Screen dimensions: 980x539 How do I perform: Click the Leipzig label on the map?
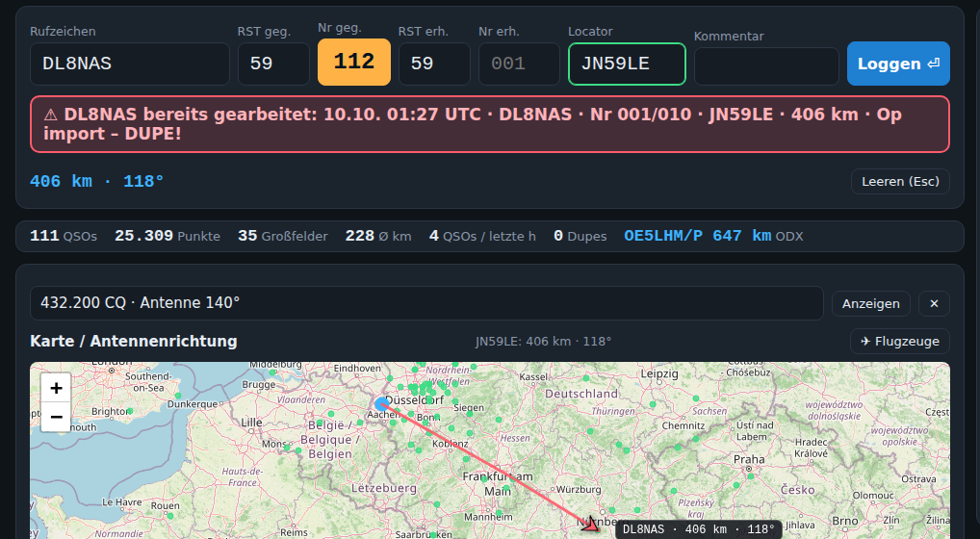[x=659, y=373]
